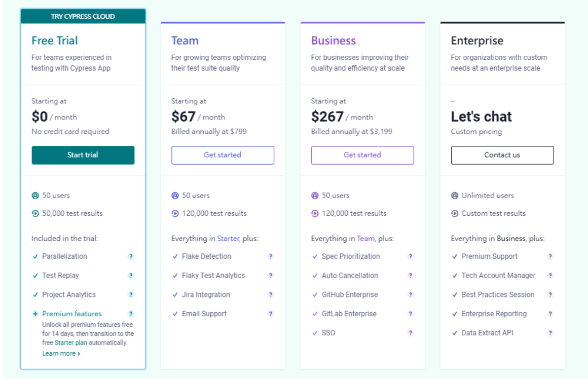The height and width of the screenshot is (379, 588).
Task: Click the $267 price text
Action: click(x=327, y=117)
